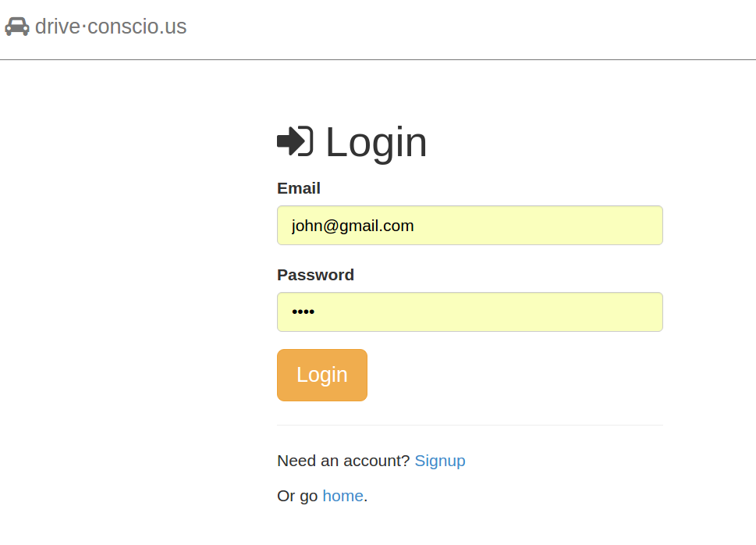Viewport: 756px width, 545px height.
Task: Click empty right end of Email field
Action: tap(624, 226)
